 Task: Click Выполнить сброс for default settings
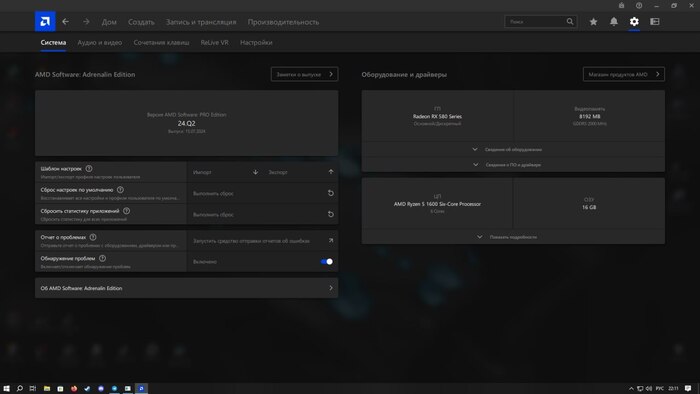(262, 193)
